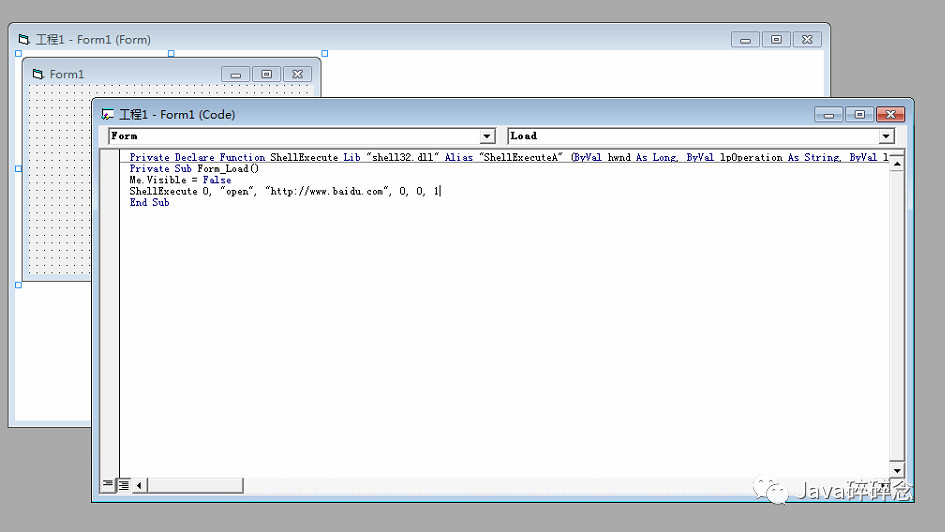
Task: Click the ShellExecute call line with baidu URL
Action: point(284,192)
